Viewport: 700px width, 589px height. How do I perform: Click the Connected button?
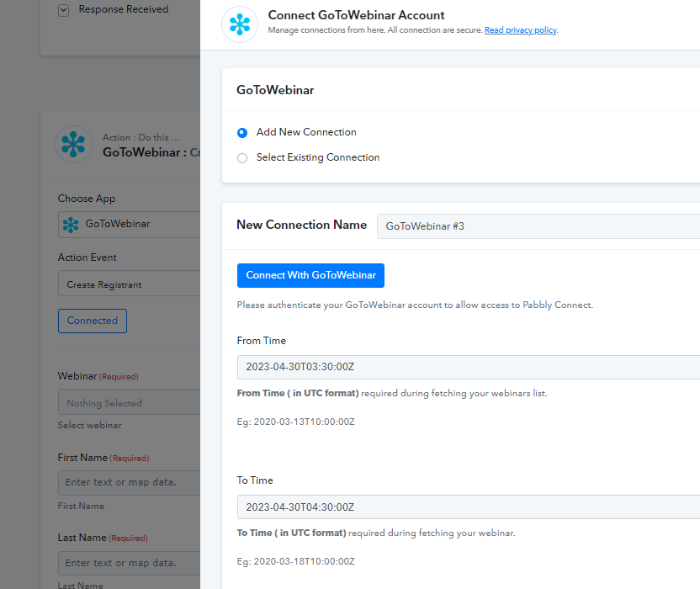(93, 321)
